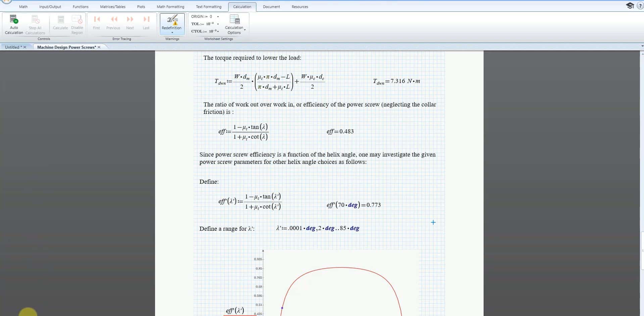Viewport: 644px width, 316px height.
Task: Close the Machine Design Power Screws tab
Action: point(99,47)
